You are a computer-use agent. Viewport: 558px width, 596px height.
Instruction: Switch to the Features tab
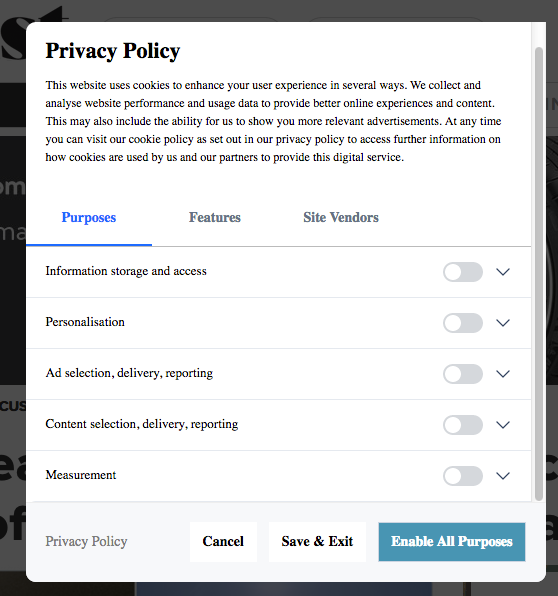[215, 217]
